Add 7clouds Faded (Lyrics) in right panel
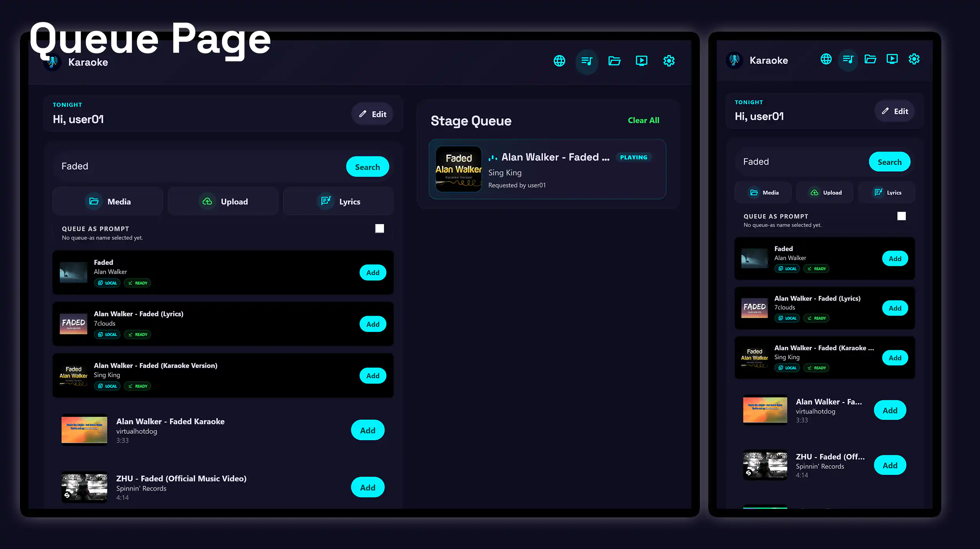 895,308
